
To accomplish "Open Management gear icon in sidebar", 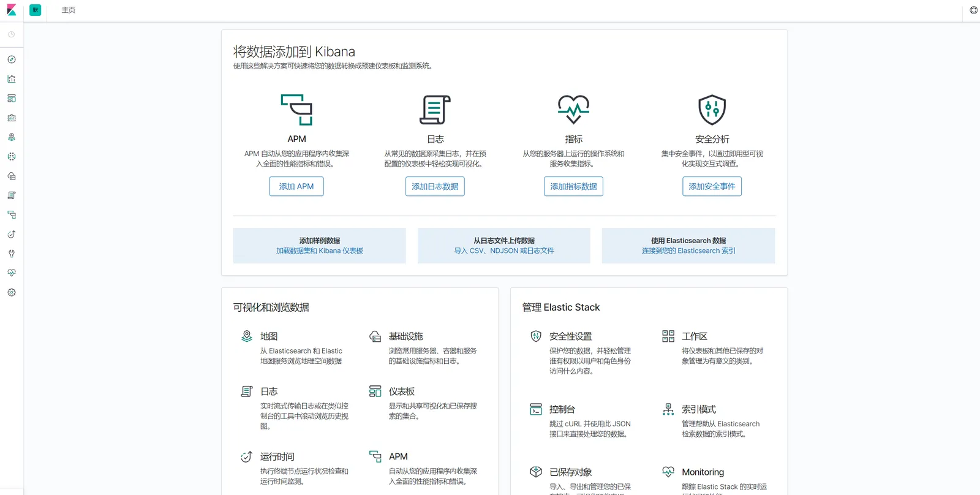I will pyautogui.click(x=11, y=292).
